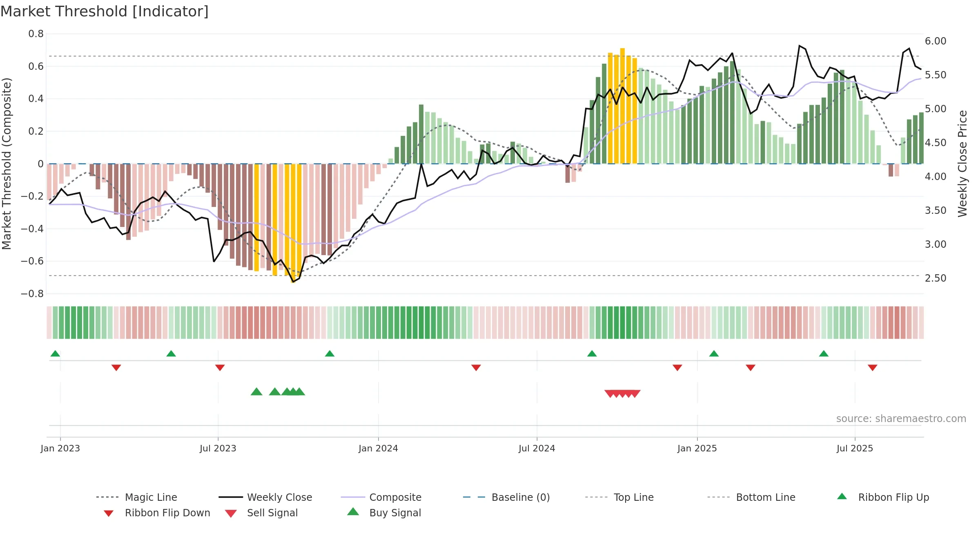
Task: Toggle the Bottom Line legend entry
Action: 751,497
